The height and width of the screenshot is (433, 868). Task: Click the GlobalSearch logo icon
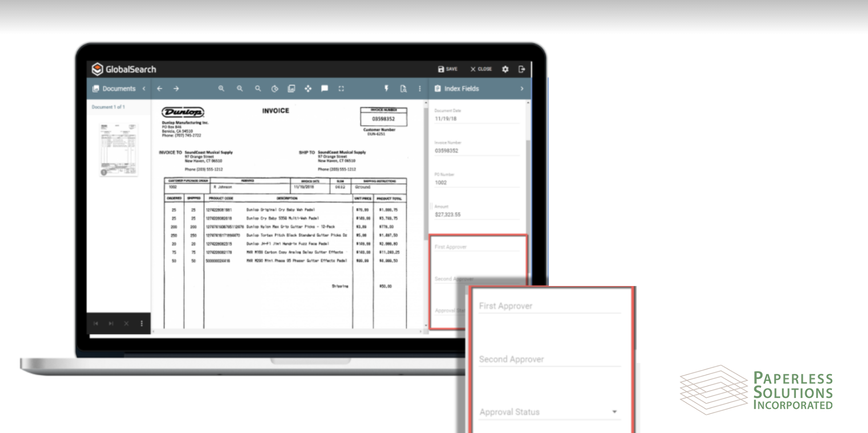click(x=97, y=69)
